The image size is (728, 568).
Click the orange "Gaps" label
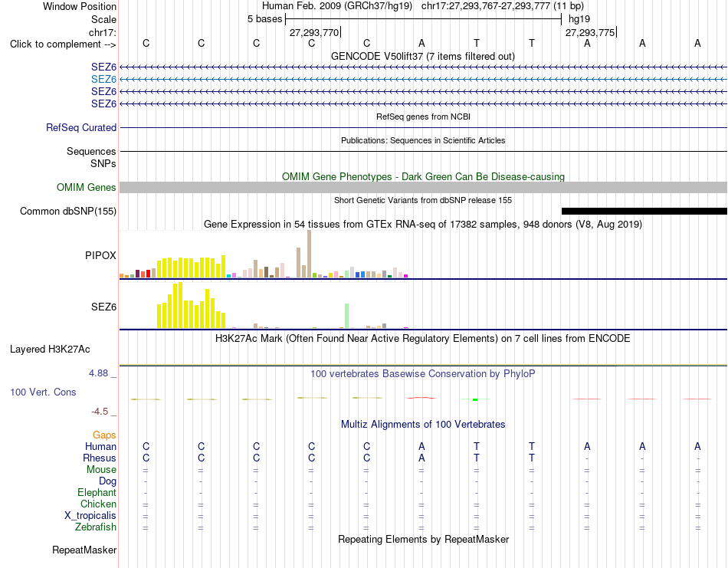click(104, 435)
